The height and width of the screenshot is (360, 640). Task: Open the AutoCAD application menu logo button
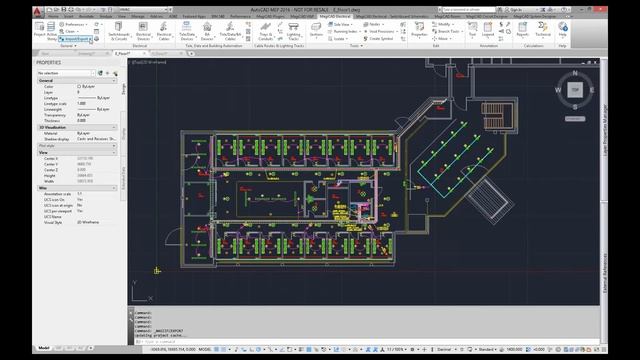pos(38,12)
